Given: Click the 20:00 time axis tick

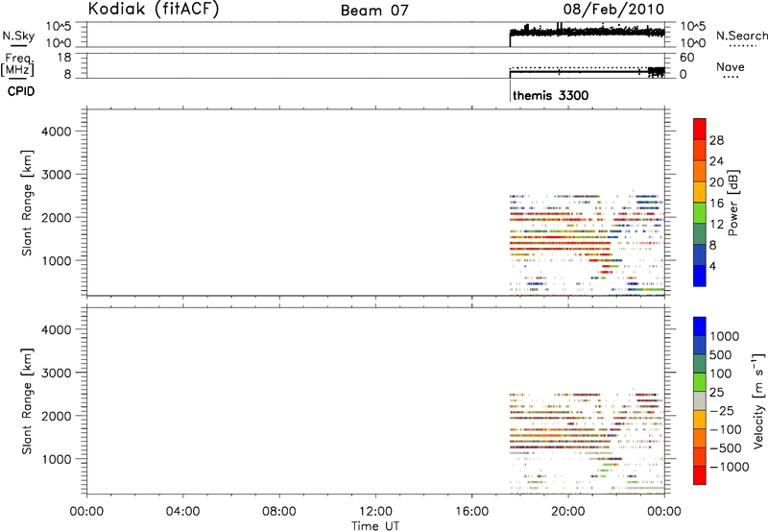Looking at the screenshot, I should point(568,512).
